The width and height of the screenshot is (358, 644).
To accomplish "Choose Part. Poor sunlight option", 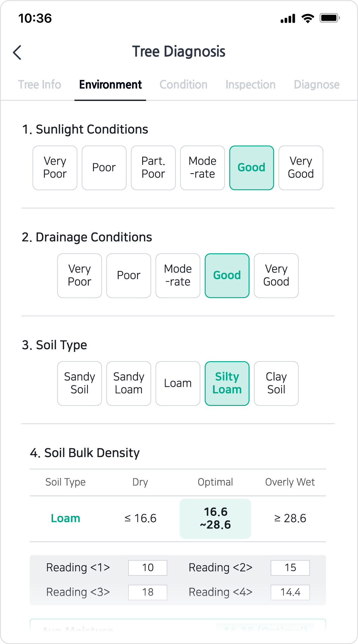I will pos(153,168).
